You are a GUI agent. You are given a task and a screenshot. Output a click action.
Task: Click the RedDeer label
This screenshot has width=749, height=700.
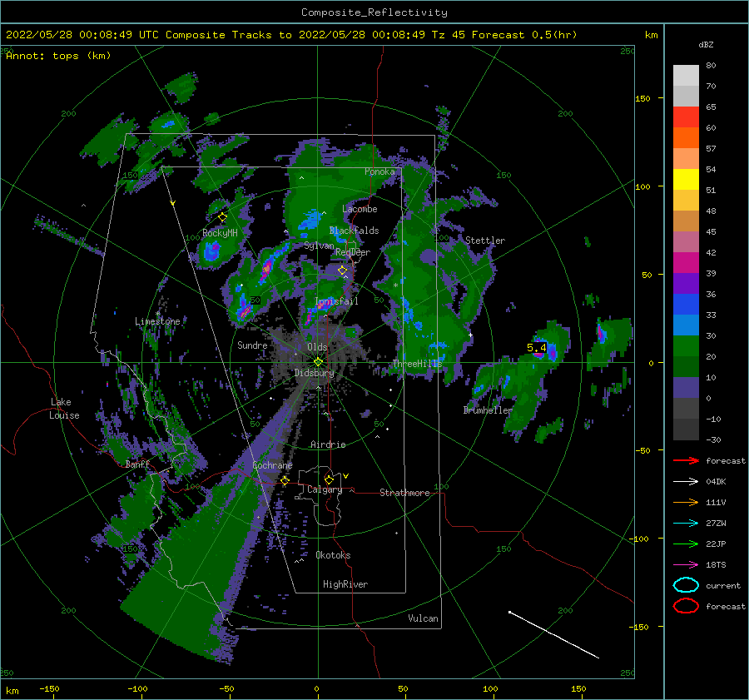(x=353, y=252)
